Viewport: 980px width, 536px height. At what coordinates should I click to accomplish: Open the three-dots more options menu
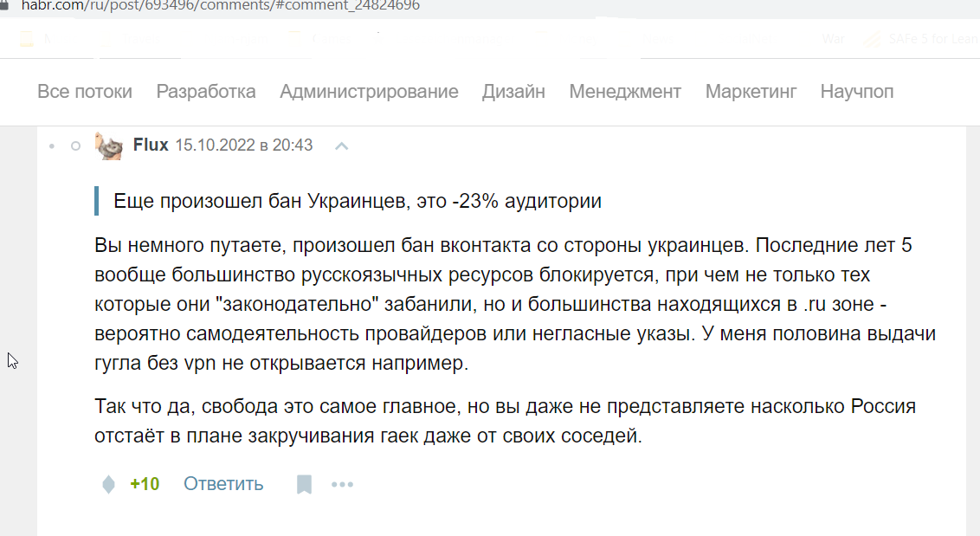tap(343, 484)
